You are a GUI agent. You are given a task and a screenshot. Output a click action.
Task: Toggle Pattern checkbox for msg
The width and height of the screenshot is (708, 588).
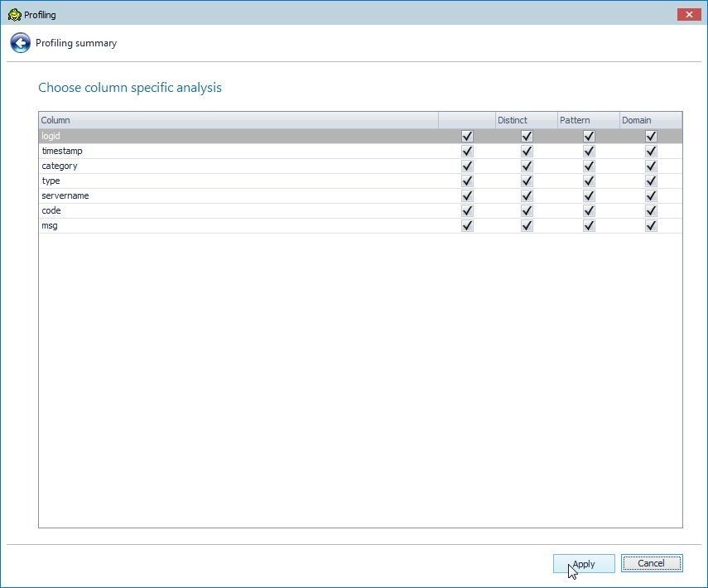click(589, 225)
